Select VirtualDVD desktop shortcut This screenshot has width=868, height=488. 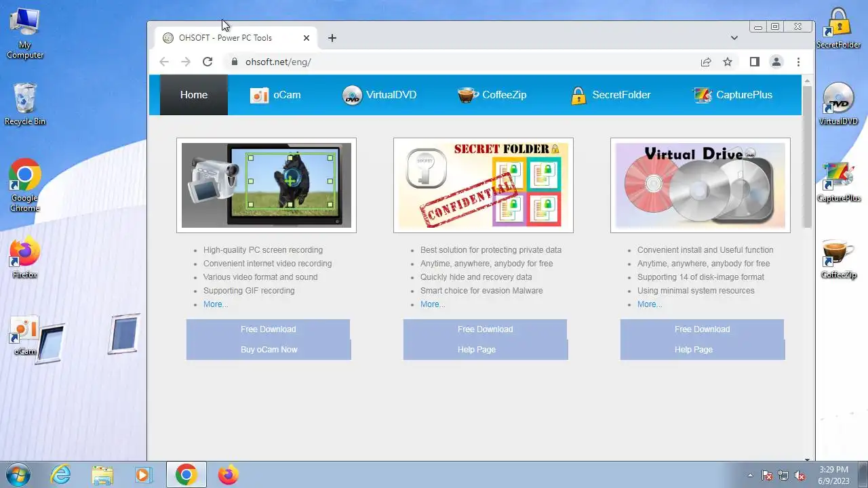839,104
